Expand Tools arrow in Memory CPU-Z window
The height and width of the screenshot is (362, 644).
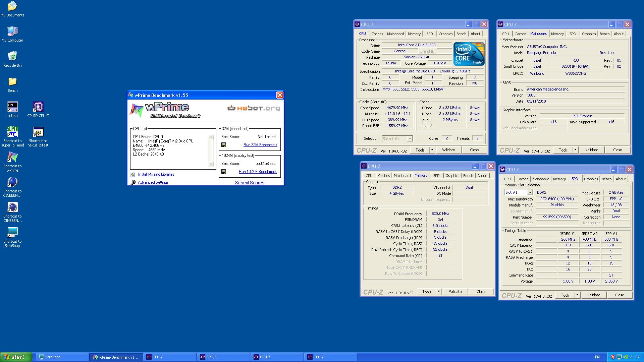(x=439, y=292)
